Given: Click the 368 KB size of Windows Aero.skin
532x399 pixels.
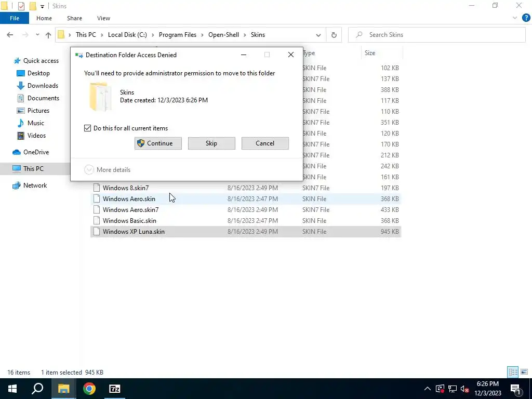Looking at the screenshot, I should pos(390,199).
